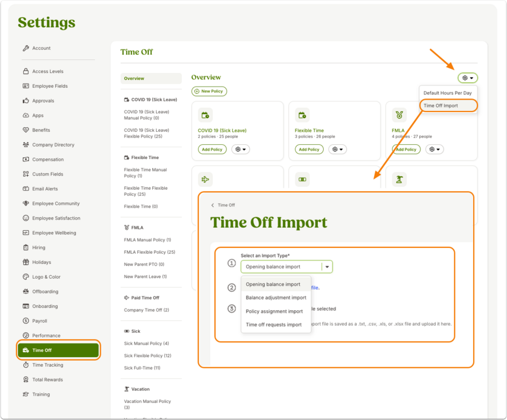Click the Total Rewards ribbon icon
This screenshot has height=420, width=507.
(26, 379)
